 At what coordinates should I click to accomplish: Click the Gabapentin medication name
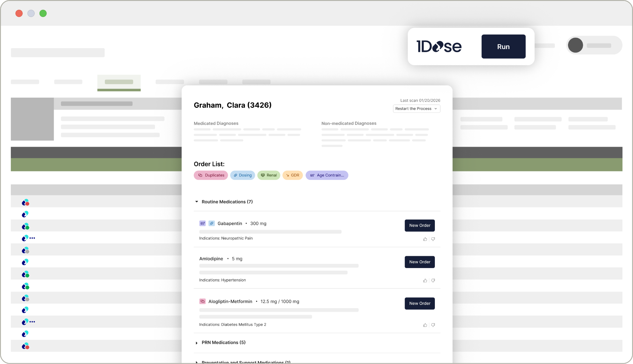pyautogui.click(x=230, y=224)
